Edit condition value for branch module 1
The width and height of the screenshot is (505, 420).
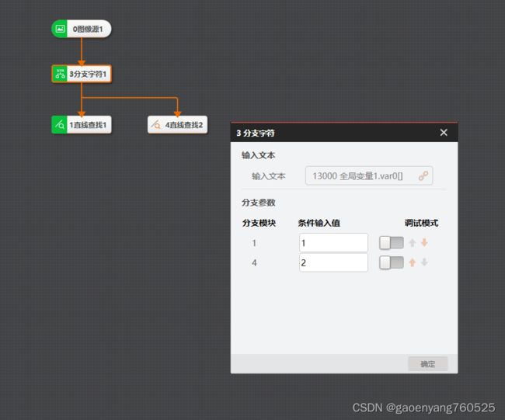pos(333,243)
